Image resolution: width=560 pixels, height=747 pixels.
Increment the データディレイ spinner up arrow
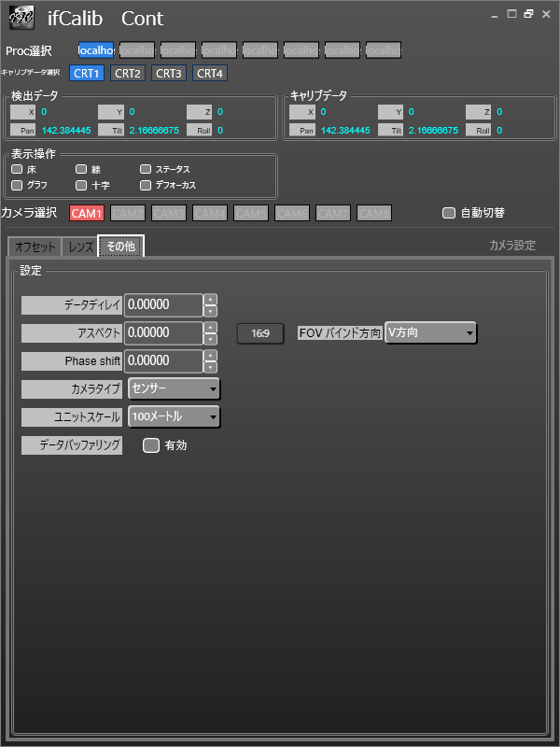pos(210,300)
